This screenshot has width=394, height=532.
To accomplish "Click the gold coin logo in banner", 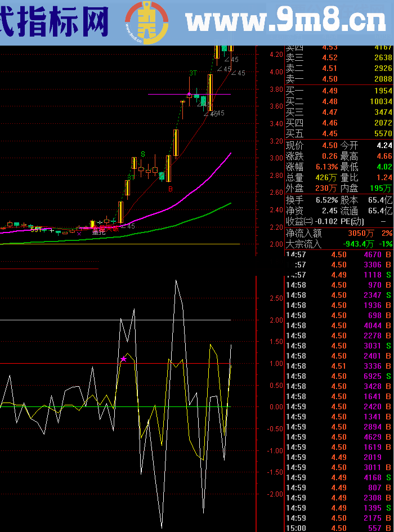I will pos(146,22).
